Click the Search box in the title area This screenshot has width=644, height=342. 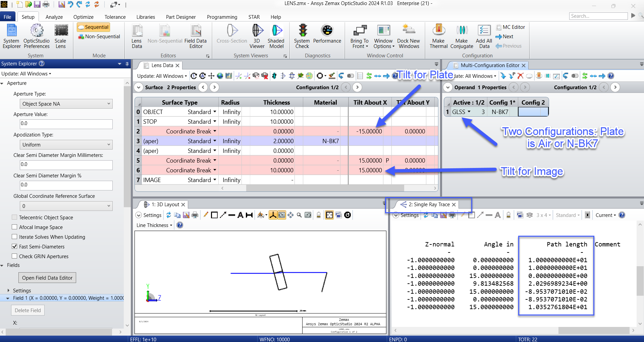click(598, 16)
